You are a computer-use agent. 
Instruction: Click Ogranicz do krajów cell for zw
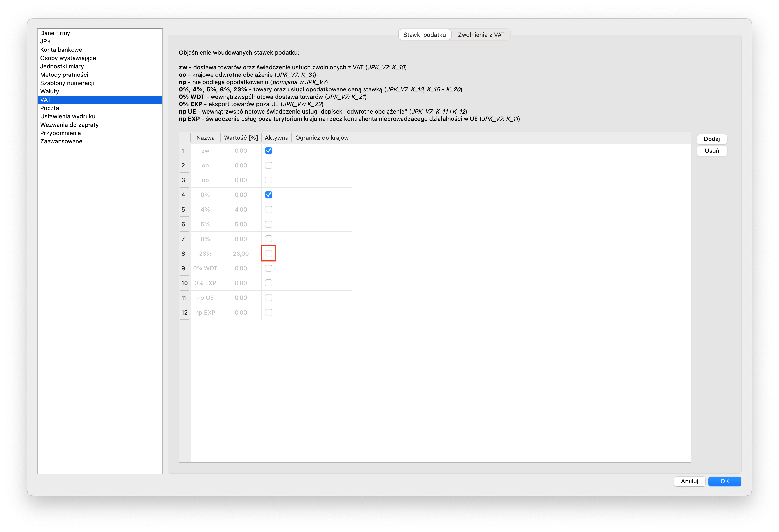pos(321,151)
